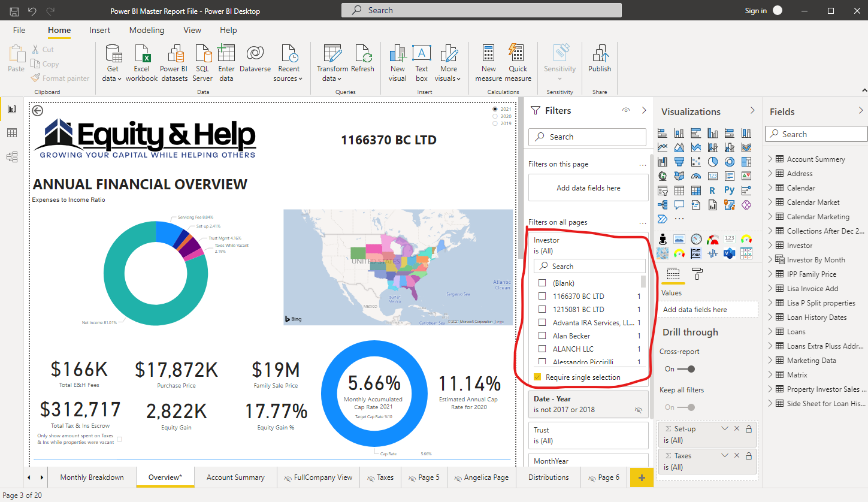Viewport: 868px width, 502px height.
Task: Show or hide Filters pane eye icon
Action: [x=626, y=110]
